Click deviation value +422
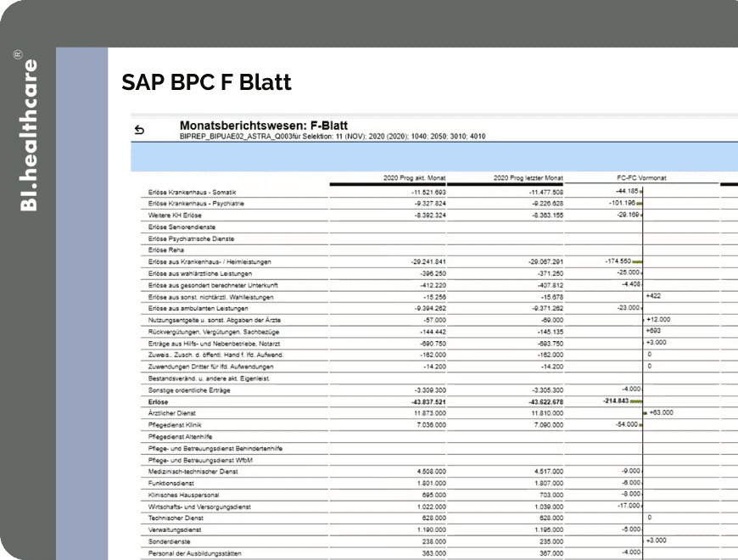738x560 pixels. tap(653, 296)
